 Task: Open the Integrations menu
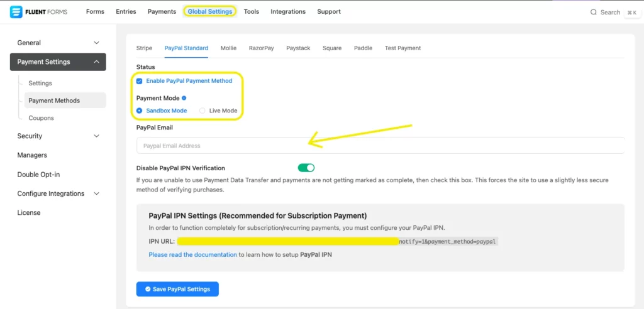[288, 11]
